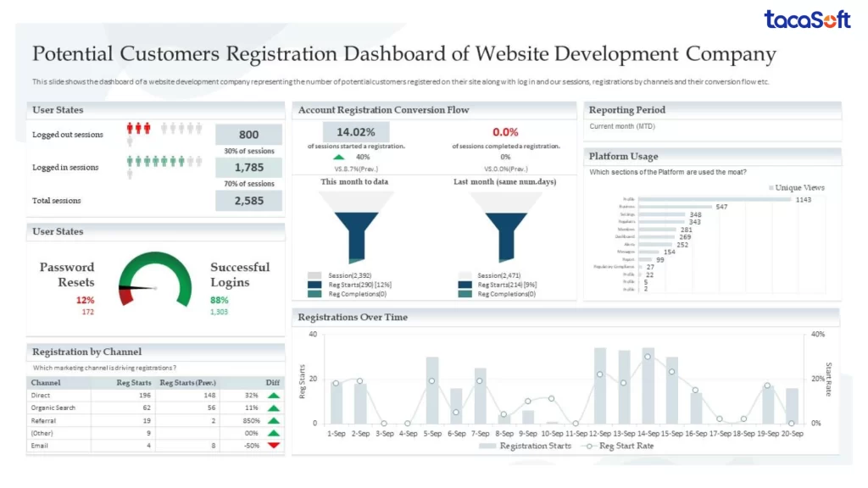Click the password resets gauge needle

[x=137, y=288]
